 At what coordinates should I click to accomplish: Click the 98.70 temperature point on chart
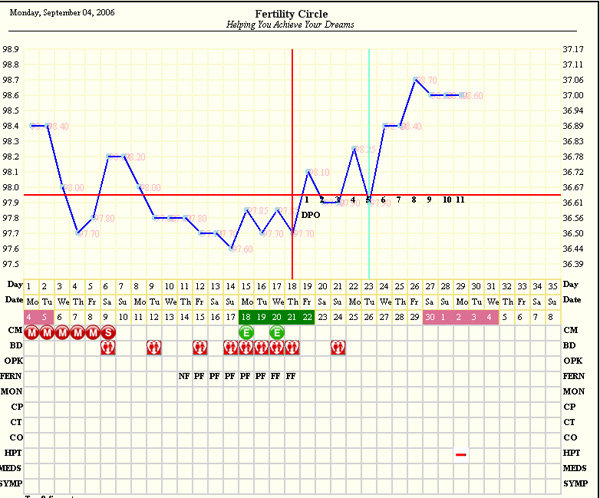tap(415, 79)
